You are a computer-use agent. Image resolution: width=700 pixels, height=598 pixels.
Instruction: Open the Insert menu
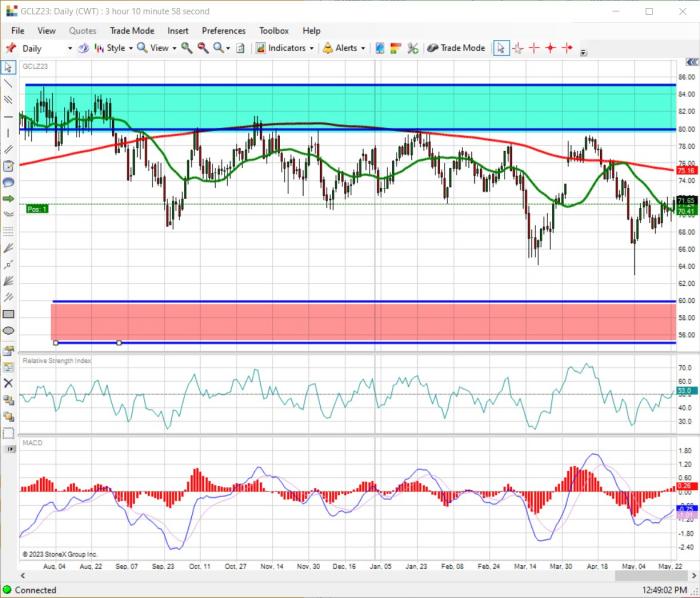[x=178, y=31]
